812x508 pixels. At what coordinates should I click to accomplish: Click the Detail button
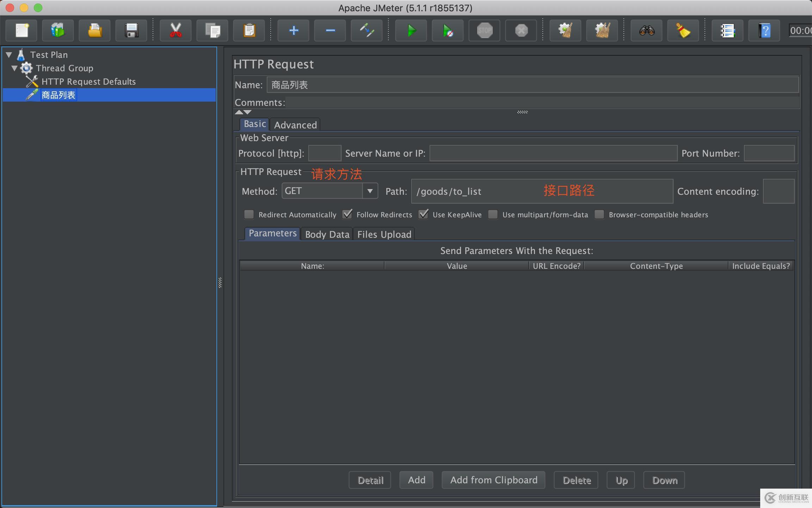[370, 480]
